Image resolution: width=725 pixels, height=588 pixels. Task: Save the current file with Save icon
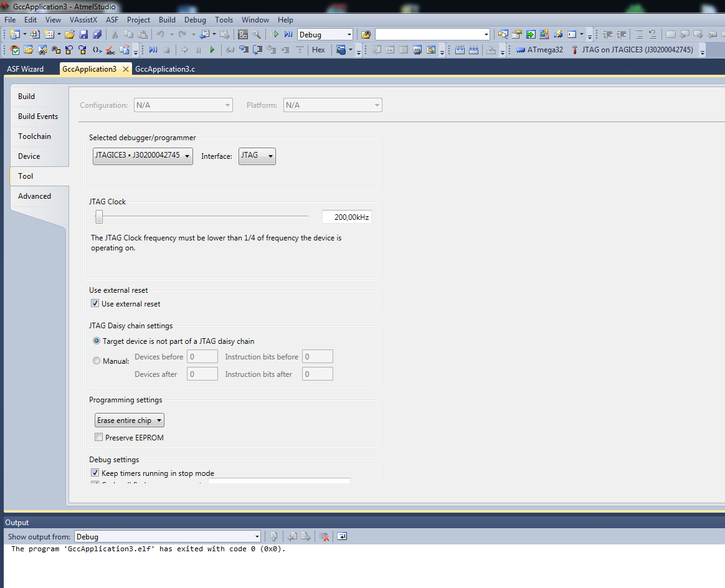[83, 35]
